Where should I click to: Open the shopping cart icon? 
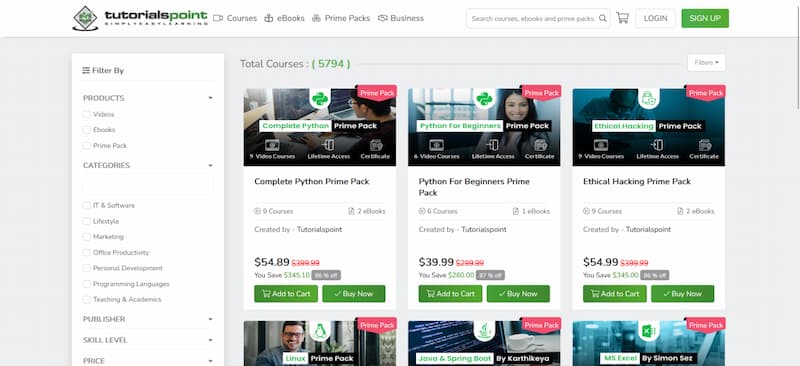click(622, 18)
